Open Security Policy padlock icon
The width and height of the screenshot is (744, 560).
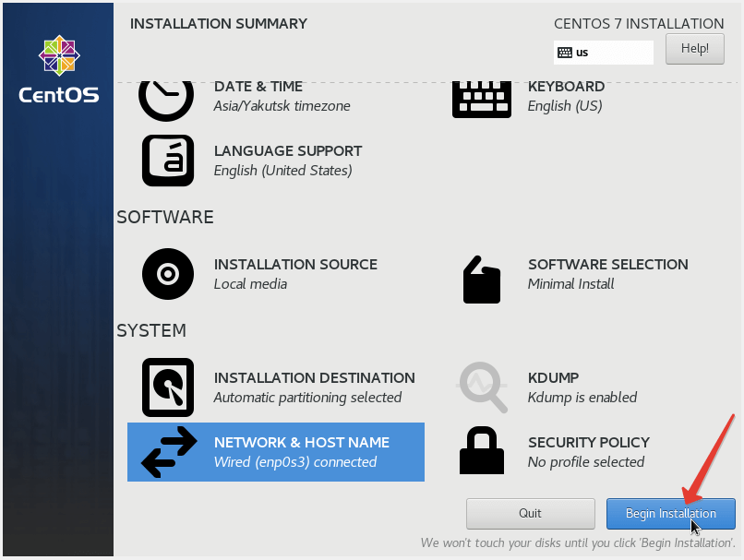(x=481, y=452)
